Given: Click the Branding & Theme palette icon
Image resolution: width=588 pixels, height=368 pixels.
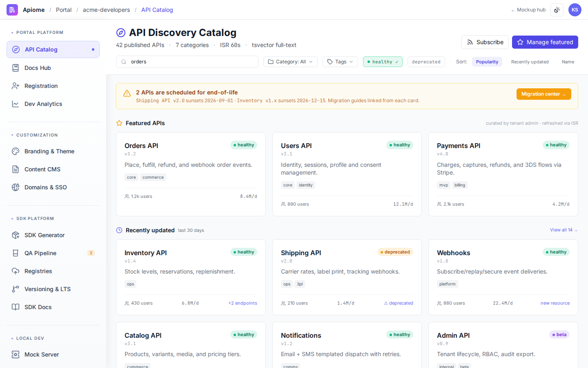Looking at the screenshot, I should (x=16, y=151).
